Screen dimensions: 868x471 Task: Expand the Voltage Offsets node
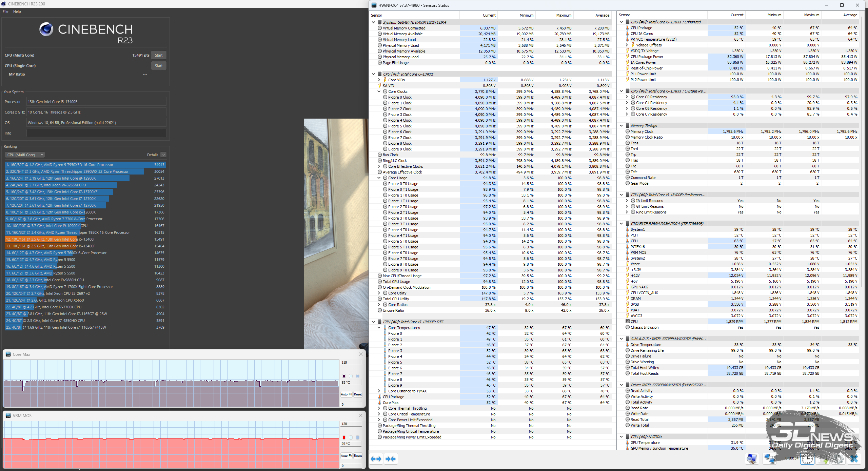click(627, 45)
